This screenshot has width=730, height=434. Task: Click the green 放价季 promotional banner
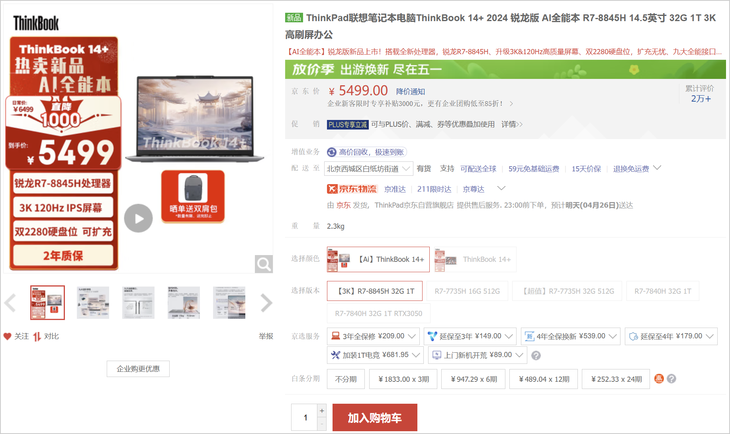point(505,69)
